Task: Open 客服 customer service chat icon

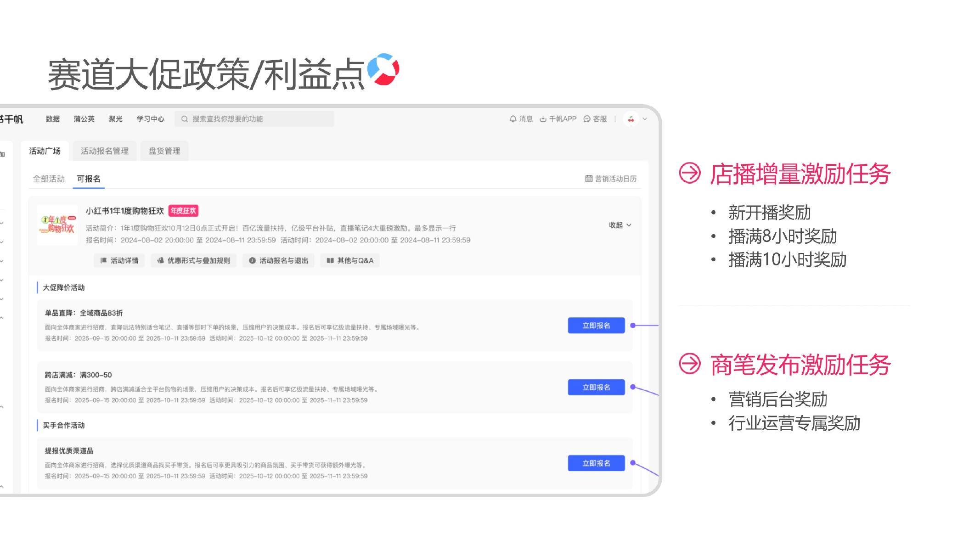Action: coord(586,119)
